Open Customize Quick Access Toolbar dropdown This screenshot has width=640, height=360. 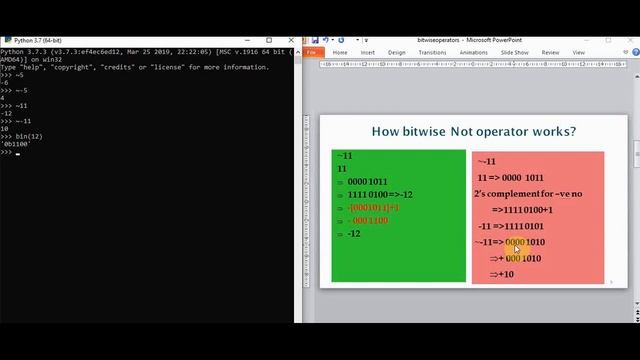(x=366, y=40)
